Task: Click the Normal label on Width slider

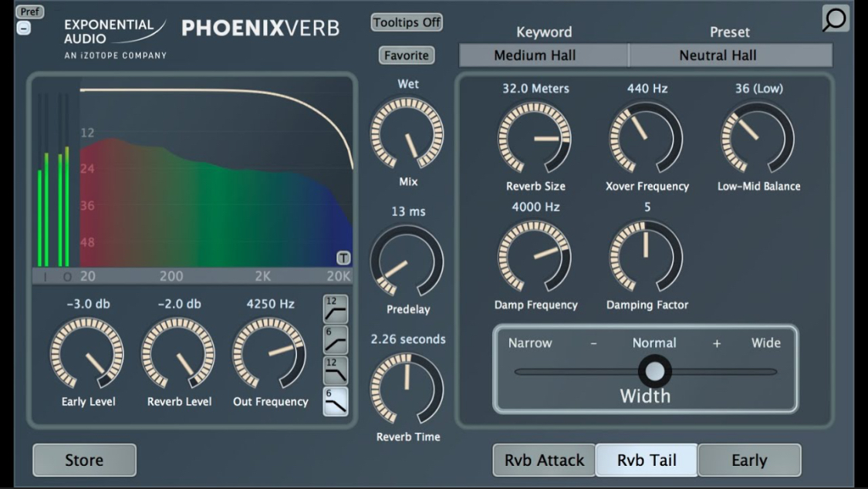Action: 654,343
